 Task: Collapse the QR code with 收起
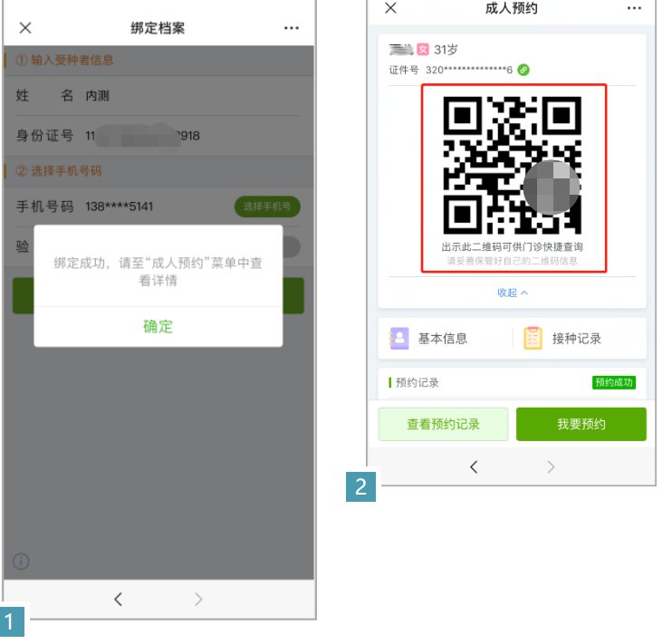(x=513, y=293)
